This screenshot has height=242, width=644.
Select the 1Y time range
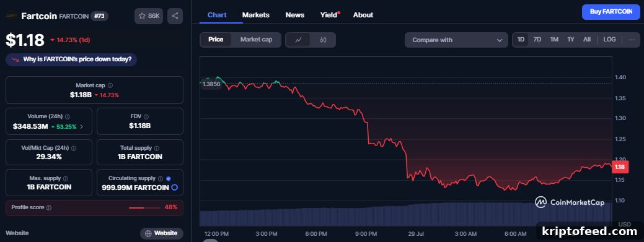pyautogui.click(x=570, y=40)
